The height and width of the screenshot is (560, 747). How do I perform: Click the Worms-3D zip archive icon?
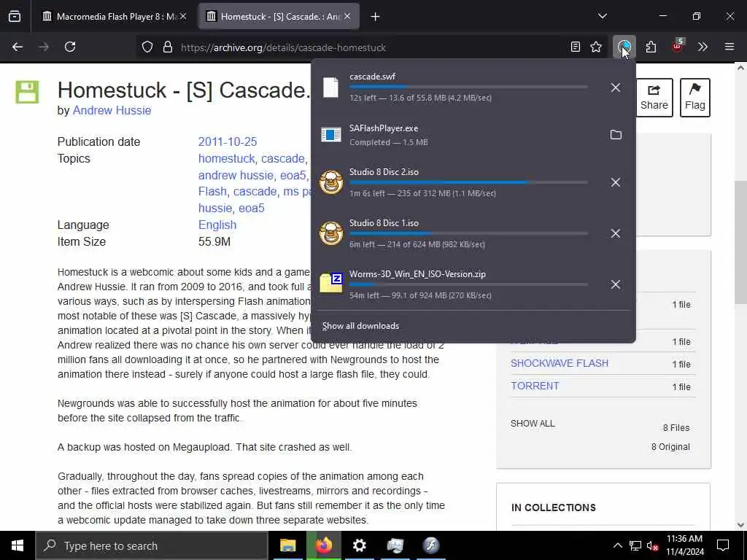click(331, 283)
